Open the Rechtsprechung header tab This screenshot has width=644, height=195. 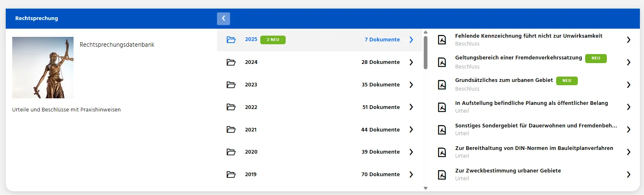(x=37, y=18)
